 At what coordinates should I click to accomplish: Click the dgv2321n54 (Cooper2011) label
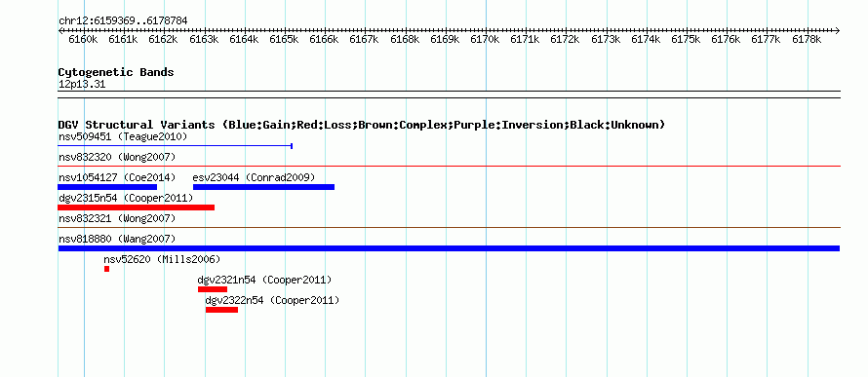tap(264, 280)
